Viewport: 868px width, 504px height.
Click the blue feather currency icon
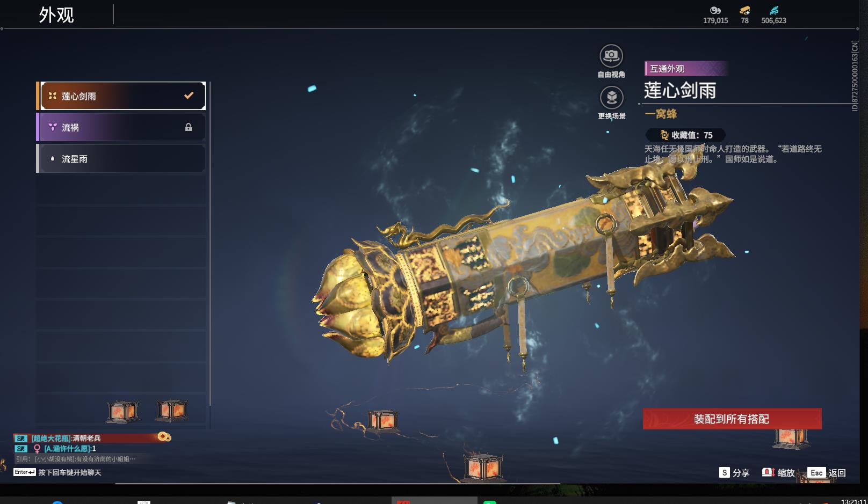click(x=773, y=10)
